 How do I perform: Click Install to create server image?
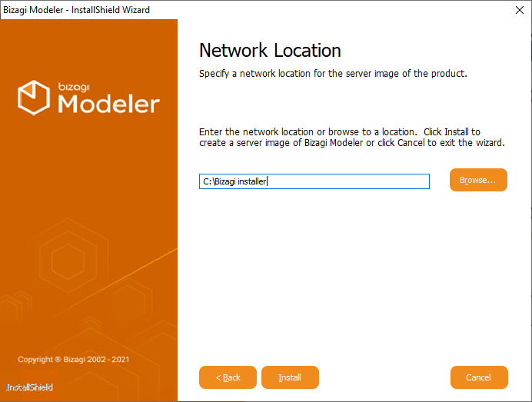click(290, 377)
